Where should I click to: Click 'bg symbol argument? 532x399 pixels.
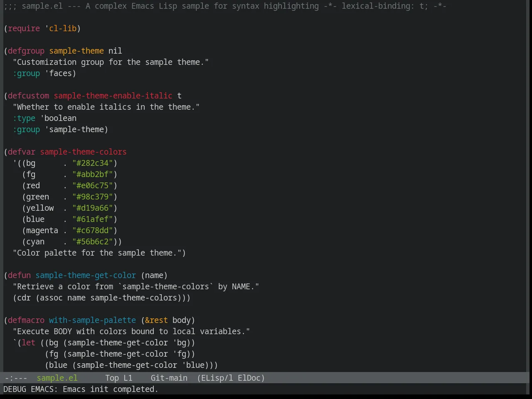179,342
